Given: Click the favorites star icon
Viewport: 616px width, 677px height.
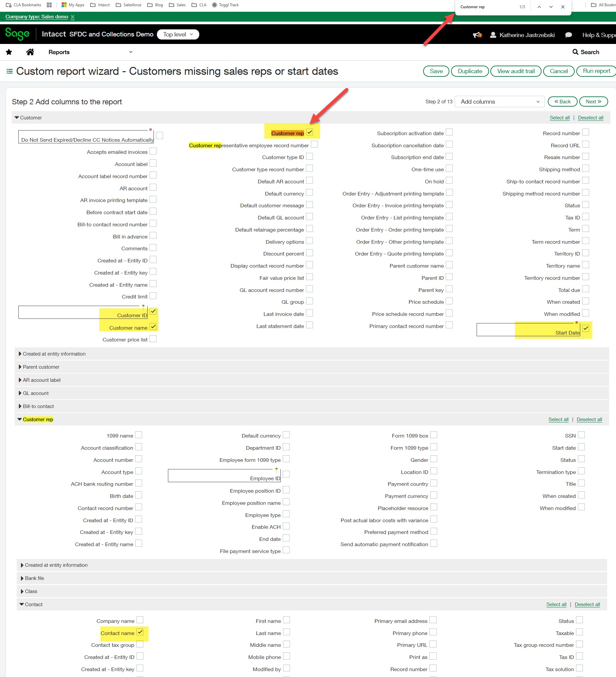Looking at the screenshot, I should tap(9, 52).
